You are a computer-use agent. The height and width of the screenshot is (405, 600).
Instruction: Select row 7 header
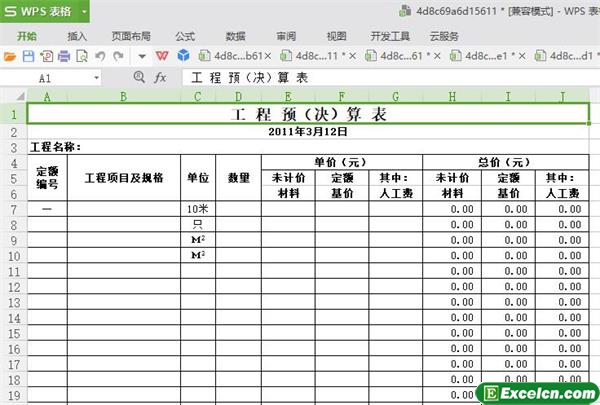(14, 210)
